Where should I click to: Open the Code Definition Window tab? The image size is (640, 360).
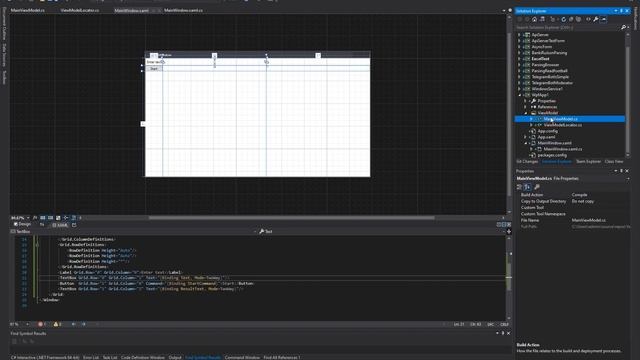142,358
